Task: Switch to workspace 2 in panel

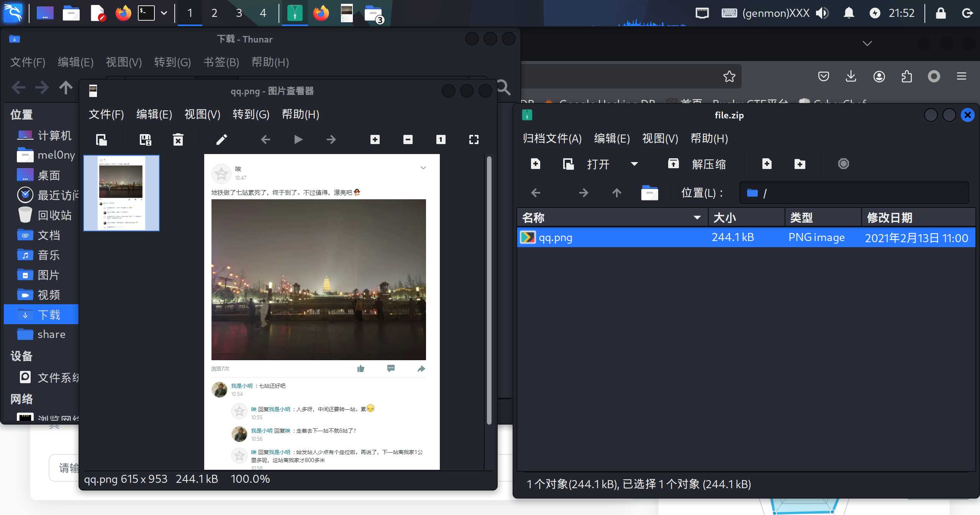Action: tap(214, 13)
